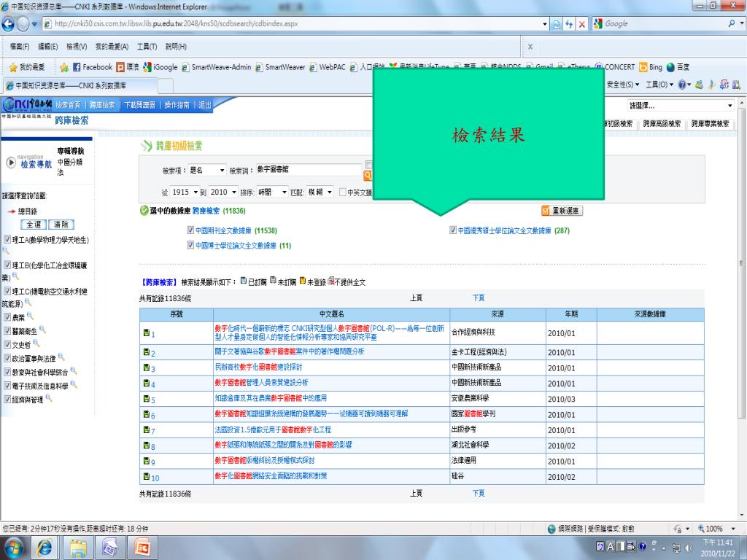The width and height of the screenshot is (747, 560).
Task: Click the magnifier icon beside 政治軍事與法律
Action: click(x=61, y=357)
